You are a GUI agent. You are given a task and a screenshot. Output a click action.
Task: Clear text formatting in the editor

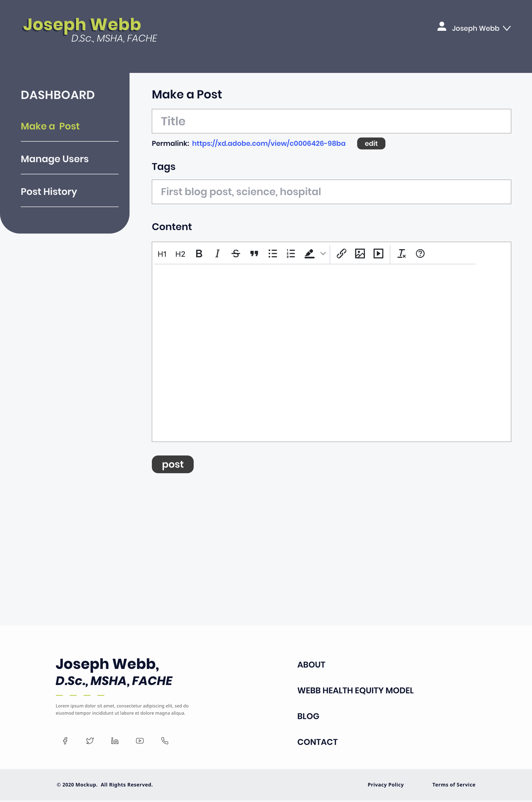402,254
